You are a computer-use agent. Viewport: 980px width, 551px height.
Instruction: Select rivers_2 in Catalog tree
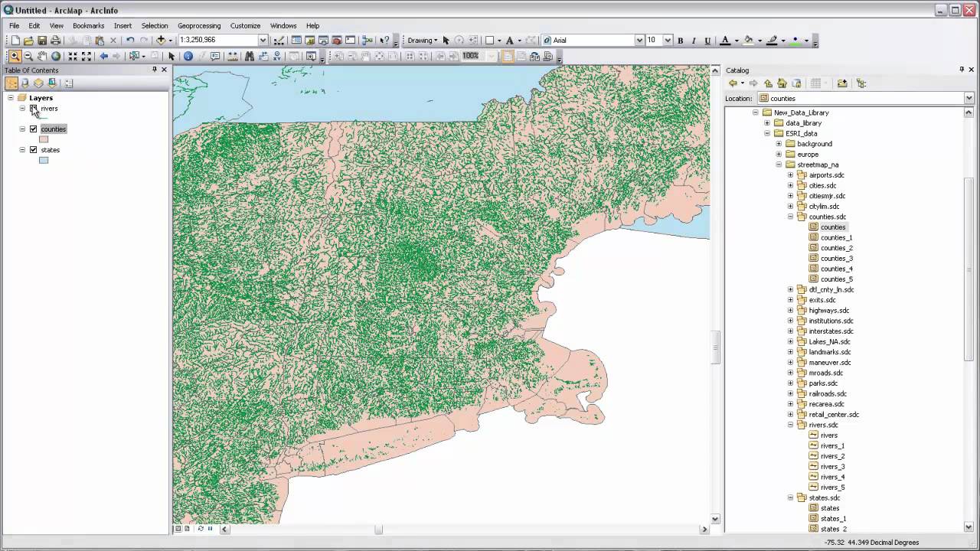(832, 456)
